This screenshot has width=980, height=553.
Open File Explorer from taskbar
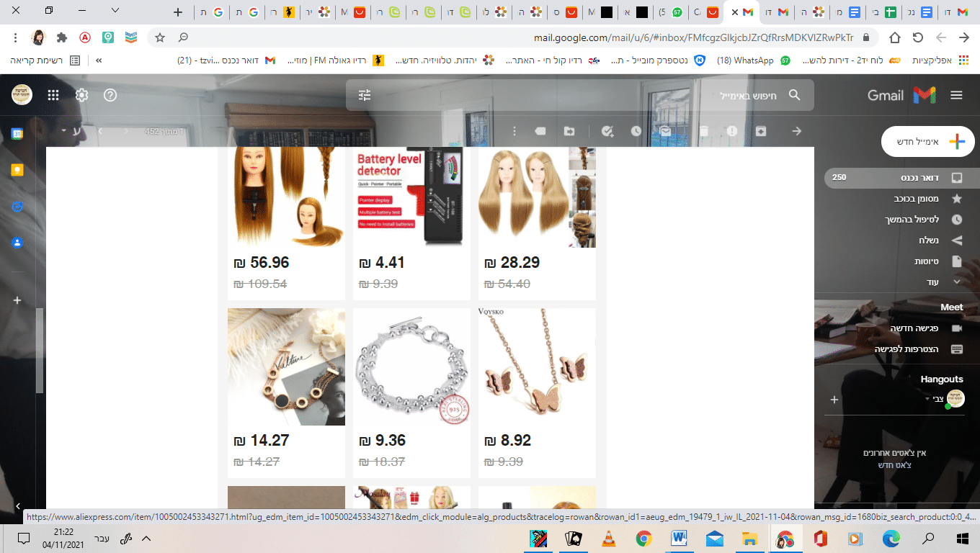pyautogui.click(x=749, y=538)
